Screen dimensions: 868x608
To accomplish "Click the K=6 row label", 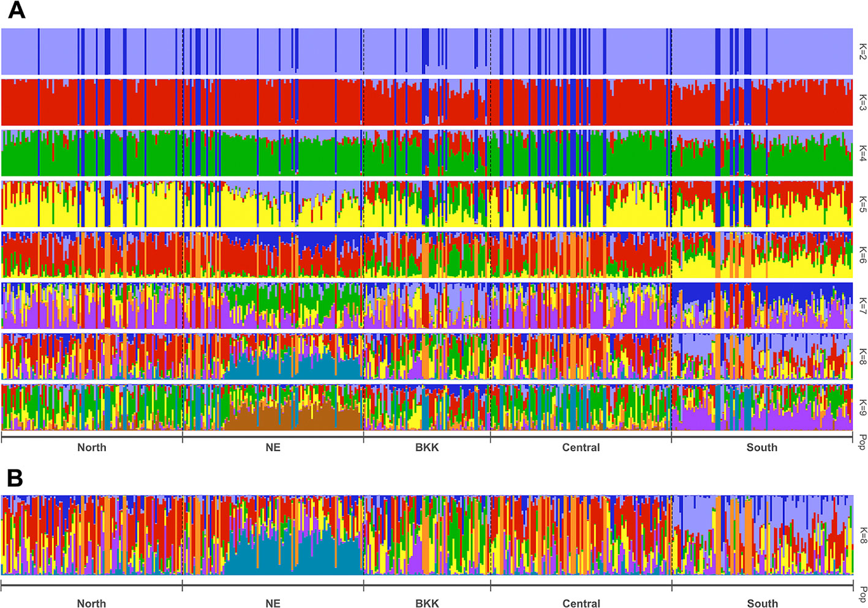I will (862, 255).
